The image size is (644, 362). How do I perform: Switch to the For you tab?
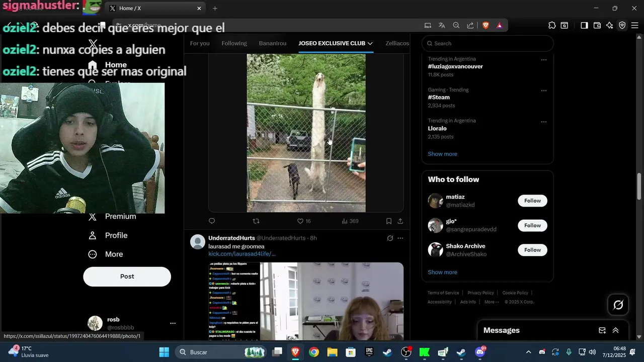coord(200,43)
